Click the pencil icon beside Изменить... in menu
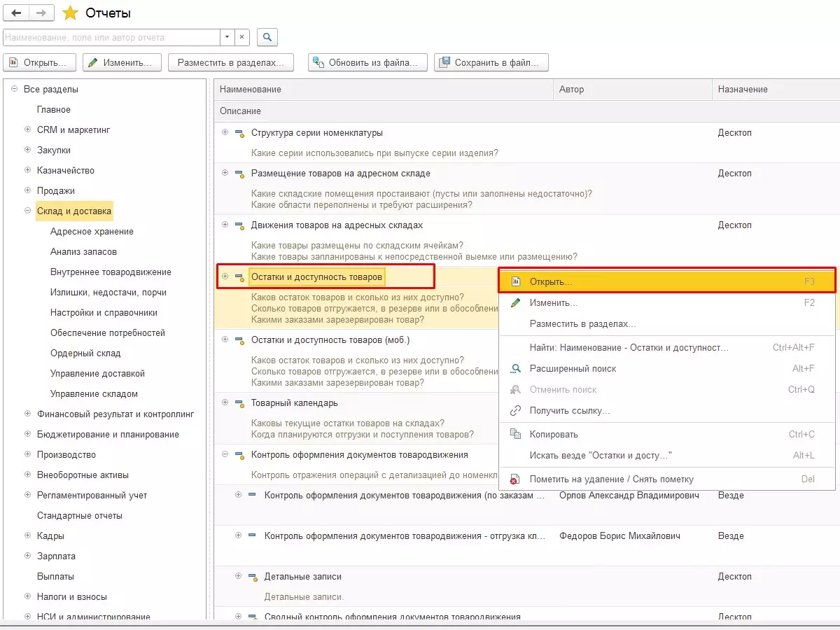 [516, 303]
